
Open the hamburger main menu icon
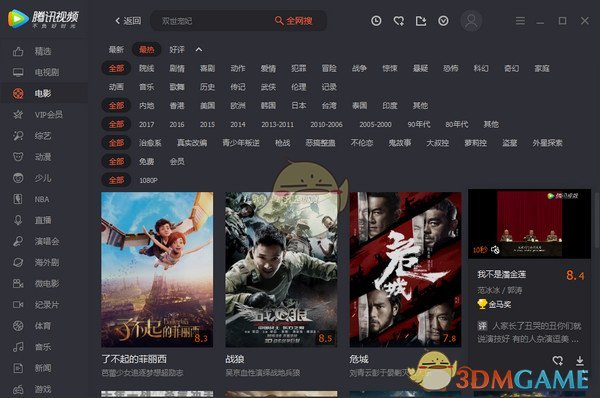click(520, 21)
